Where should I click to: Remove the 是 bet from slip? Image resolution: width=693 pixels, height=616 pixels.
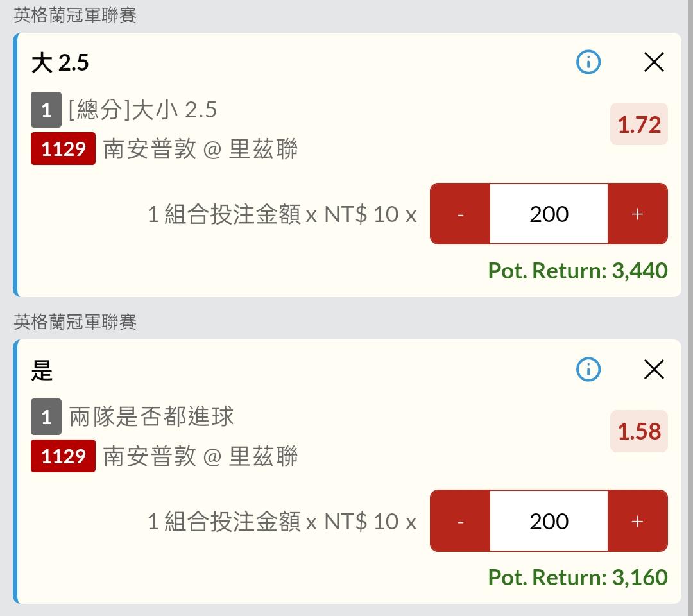[654, 370]
